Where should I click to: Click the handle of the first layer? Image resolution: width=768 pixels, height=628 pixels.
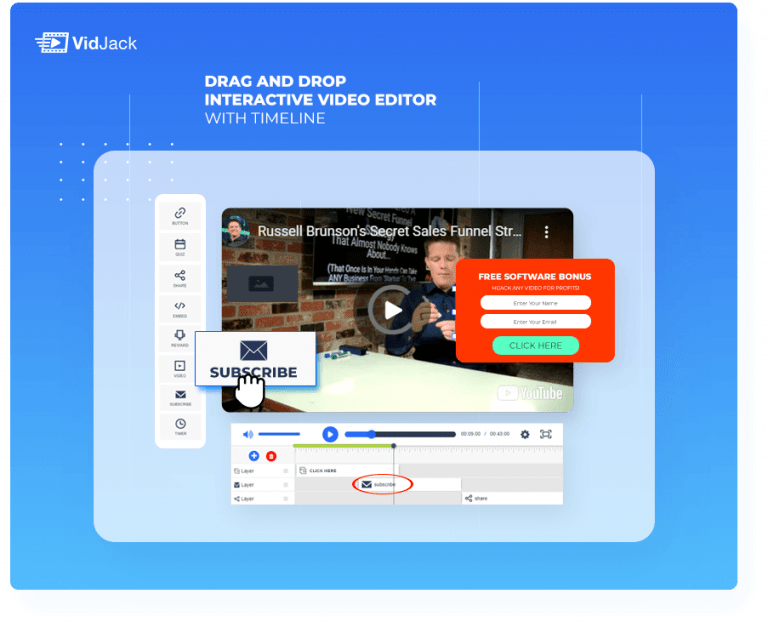(286, 471)
